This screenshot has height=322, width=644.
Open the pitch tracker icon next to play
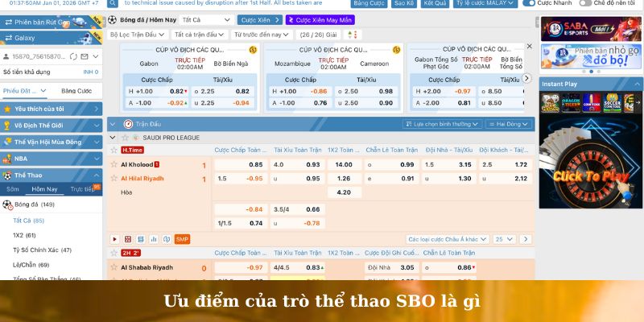click(128, 239)
